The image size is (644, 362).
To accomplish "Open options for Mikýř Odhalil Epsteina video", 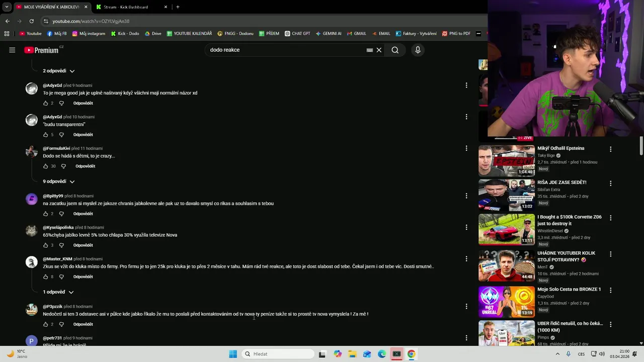I will 610,149.
